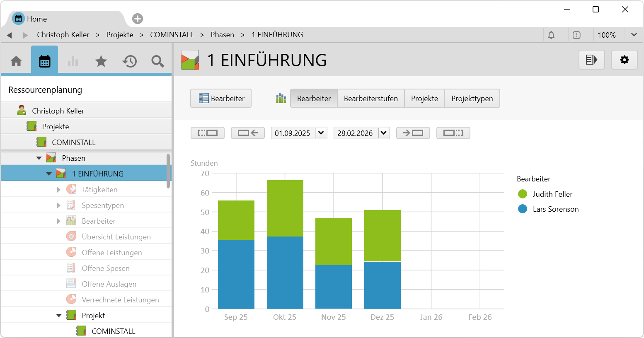This screenshot has height=338, width=644.
Task: Click the navigation tree vertical scrollbar
Action: click(168, 171)
